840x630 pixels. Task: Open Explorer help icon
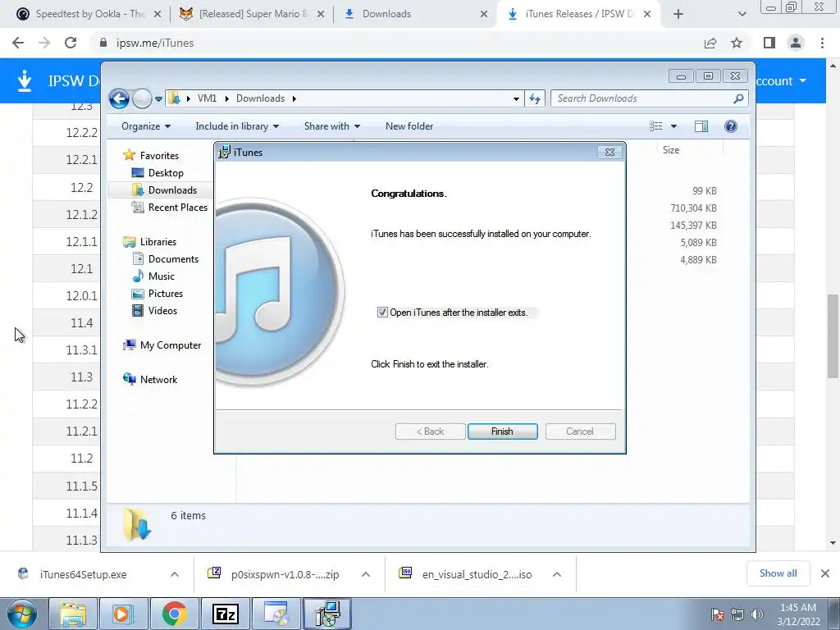pos(730,126)
